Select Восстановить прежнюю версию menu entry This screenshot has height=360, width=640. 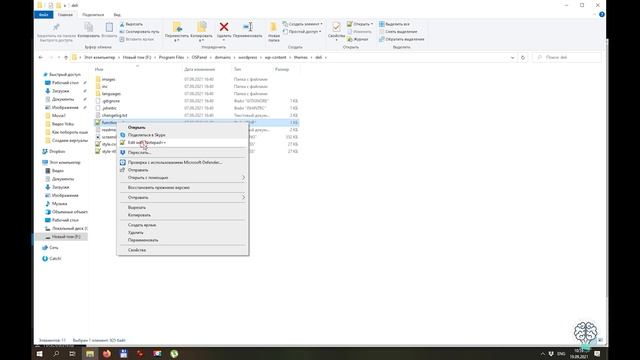[x=183, y=187]
